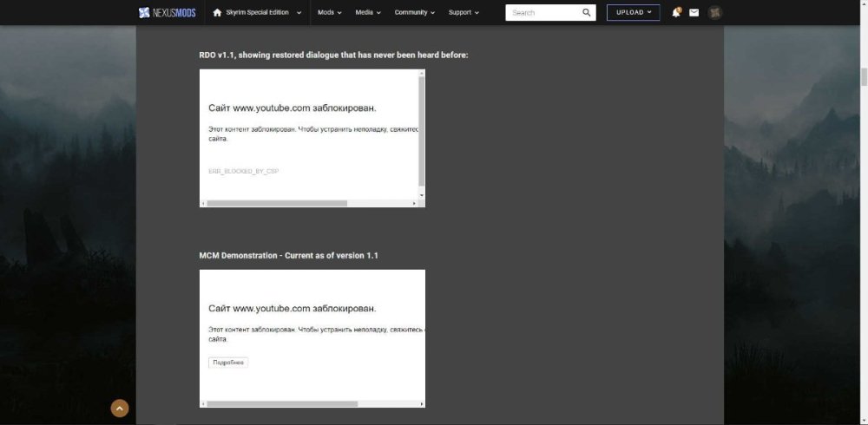Open the user profile avatar
Image resolution: width=868 pixels, height=425 pixels.
click(x=714, y=13)
